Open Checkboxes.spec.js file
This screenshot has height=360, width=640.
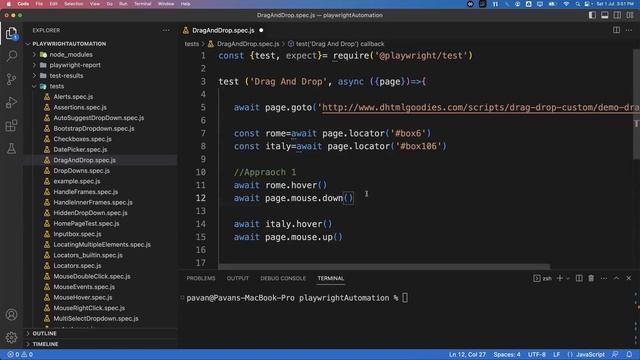pos(82,139)
